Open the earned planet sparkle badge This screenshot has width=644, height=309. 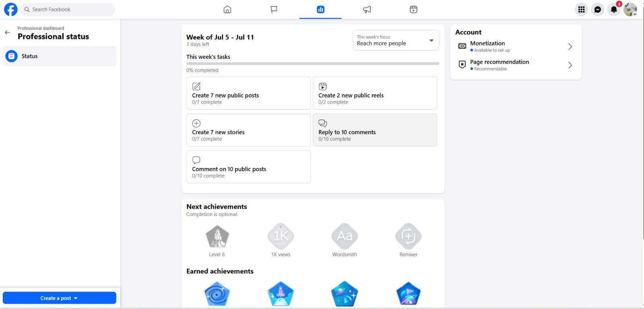pyautogui.click(x=345, y=294)
